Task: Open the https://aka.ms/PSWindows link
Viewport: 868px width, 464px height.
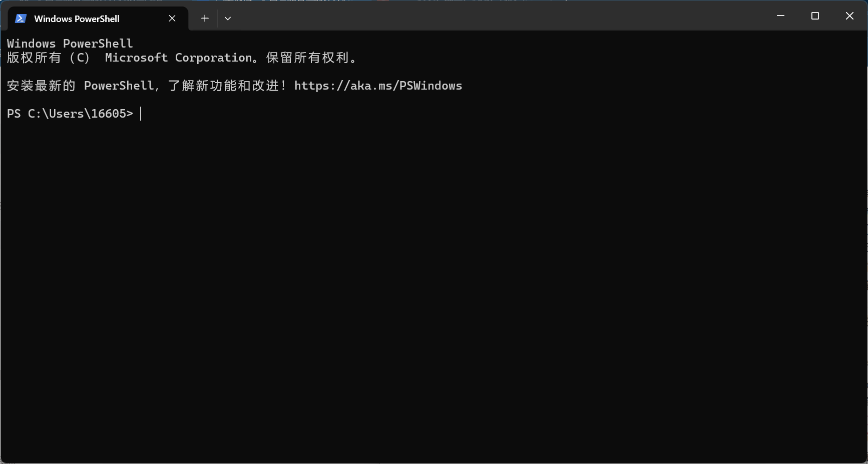Action: point(378,86)
